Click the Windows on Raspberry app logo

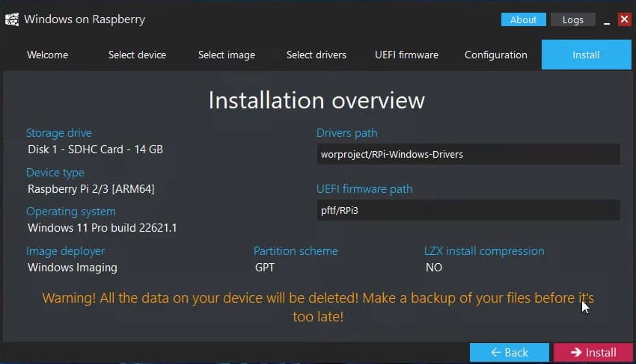(12, 19)
